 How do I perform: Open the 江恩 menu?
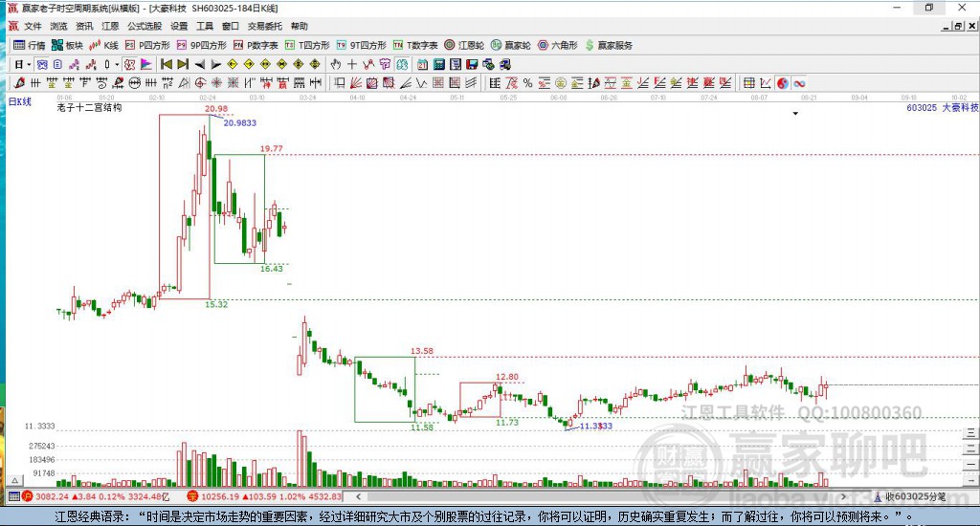tap(110, 26)
